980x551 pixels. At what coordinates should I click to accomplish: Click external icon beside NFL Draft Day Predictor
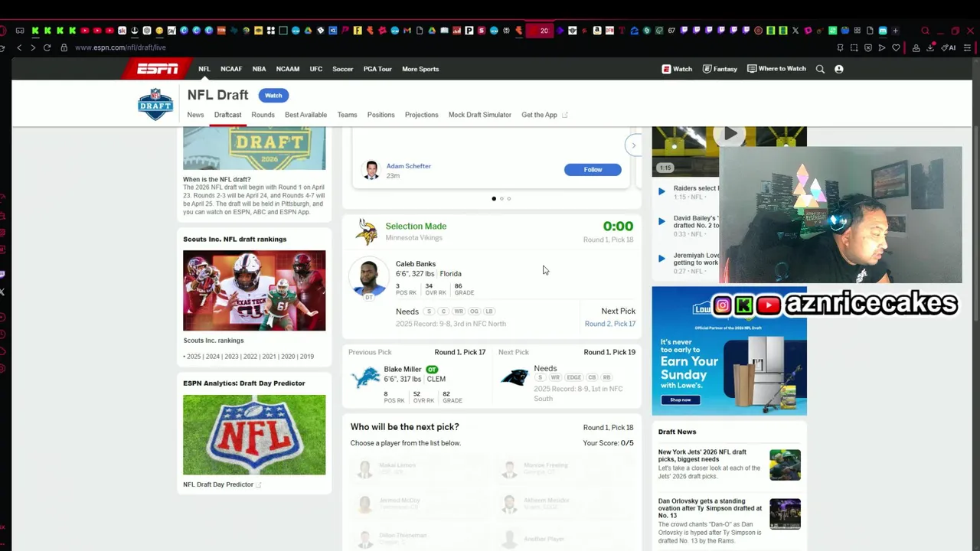pos(259,485)
